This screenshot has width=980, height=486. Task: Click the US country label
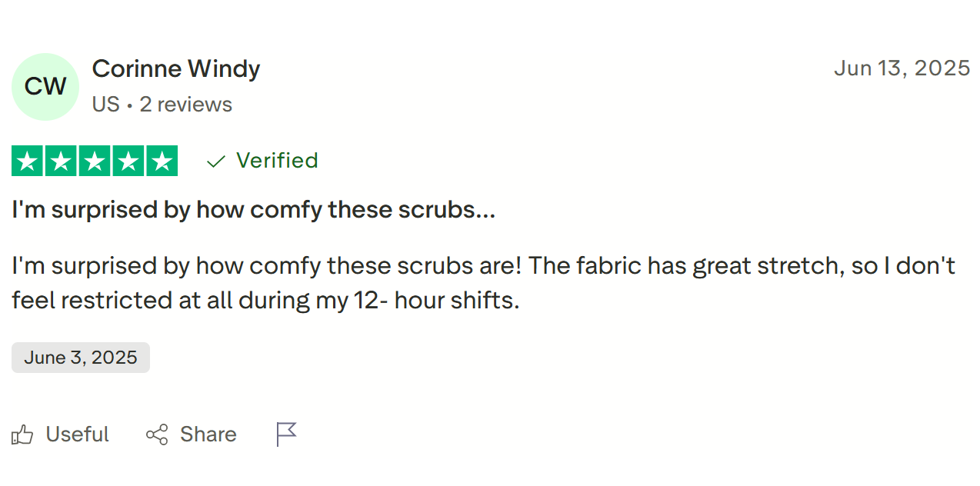click(105, 105)
